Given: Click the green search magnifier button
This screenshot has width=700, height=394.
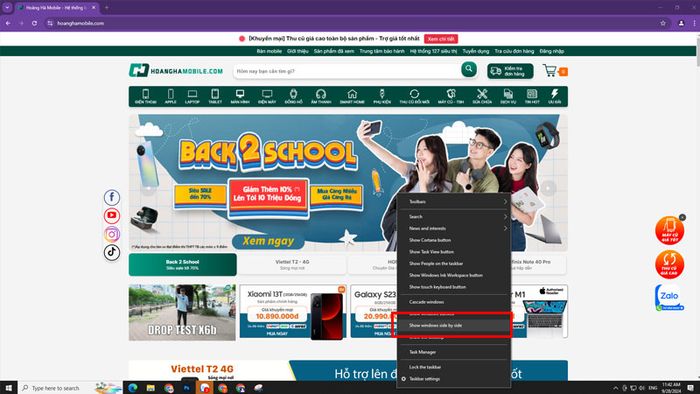Looking at the screenshot, I should click(x=469, y=69).
